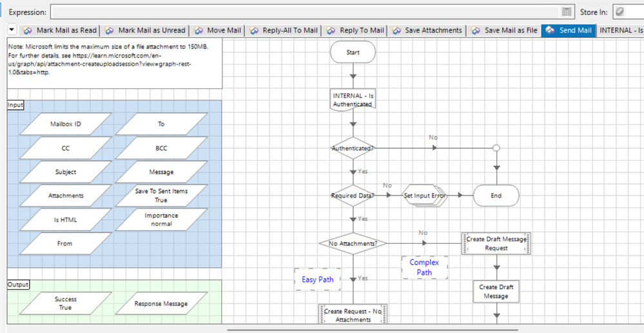Select the Create Draft Message Request stage
The width and height of the screenshot is (644, 333).
(x=496, y=243)
